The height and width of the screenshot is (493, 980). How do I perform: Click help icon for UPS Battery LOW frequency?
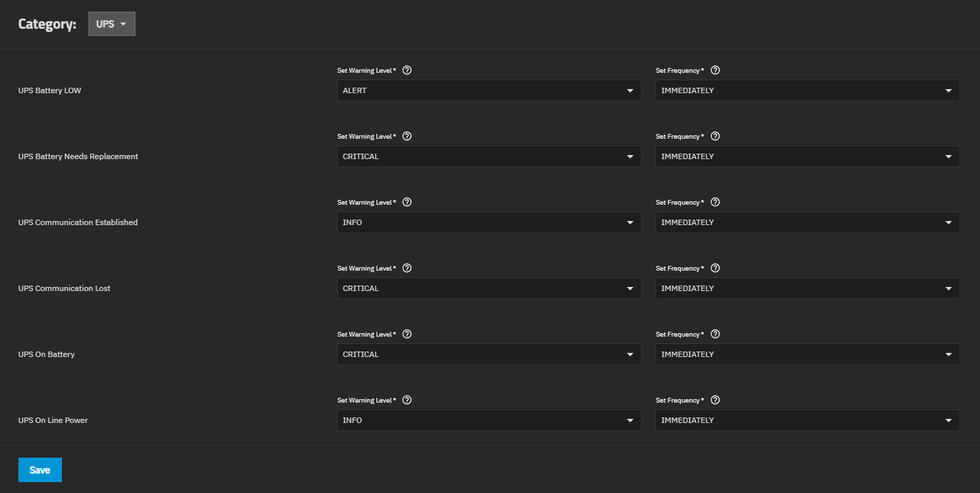tap(715, 70)
